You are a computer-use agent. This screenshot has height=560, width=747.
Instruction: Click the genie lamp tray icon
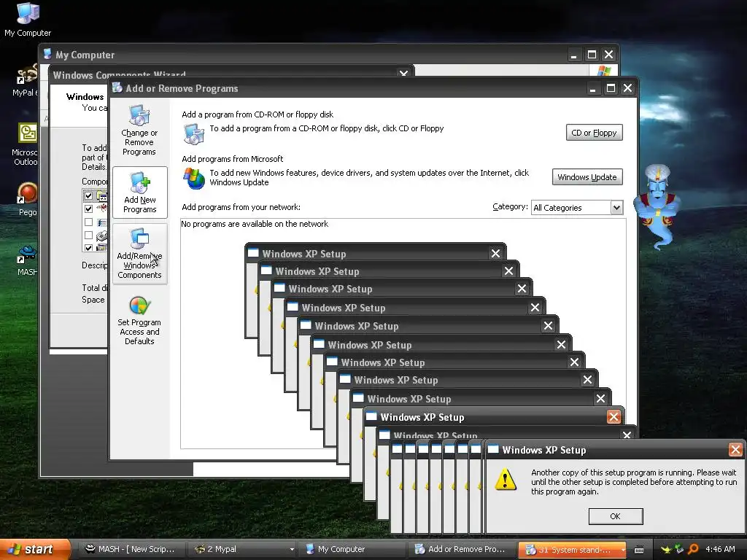665,549
